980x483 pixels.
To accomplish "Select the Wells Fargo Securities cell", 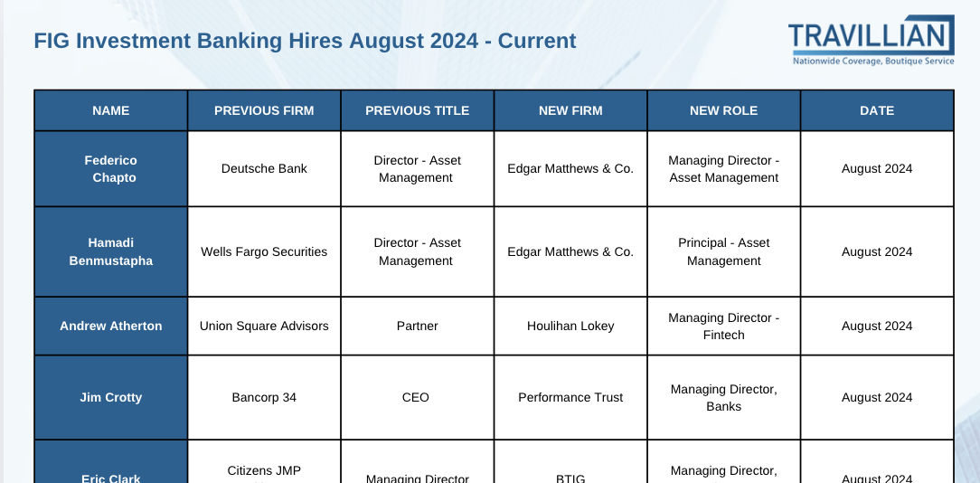I will pos(264,251).
